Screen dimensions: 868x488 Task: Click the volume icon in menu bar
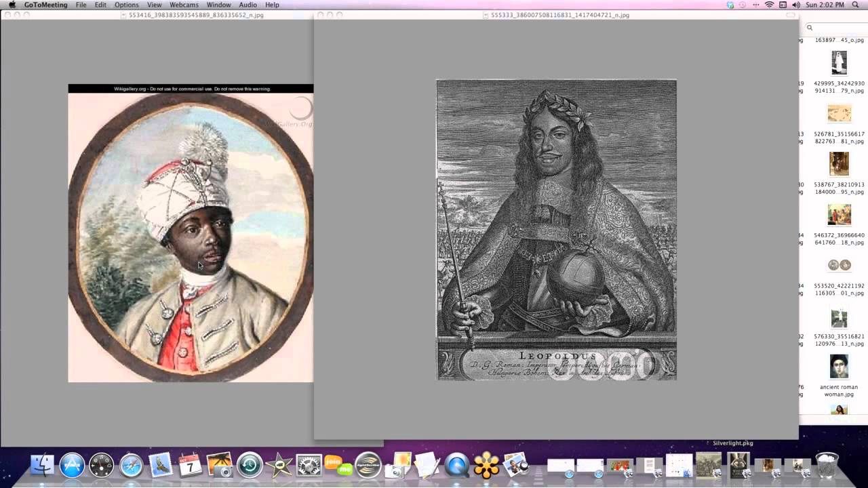point(796,5)
